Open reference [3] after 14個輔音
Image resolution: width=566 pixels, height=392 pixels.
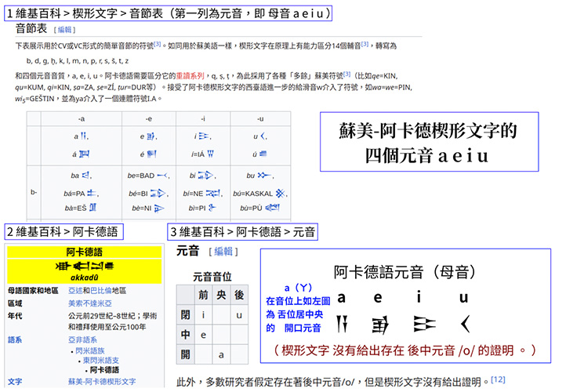click(365, 44)
